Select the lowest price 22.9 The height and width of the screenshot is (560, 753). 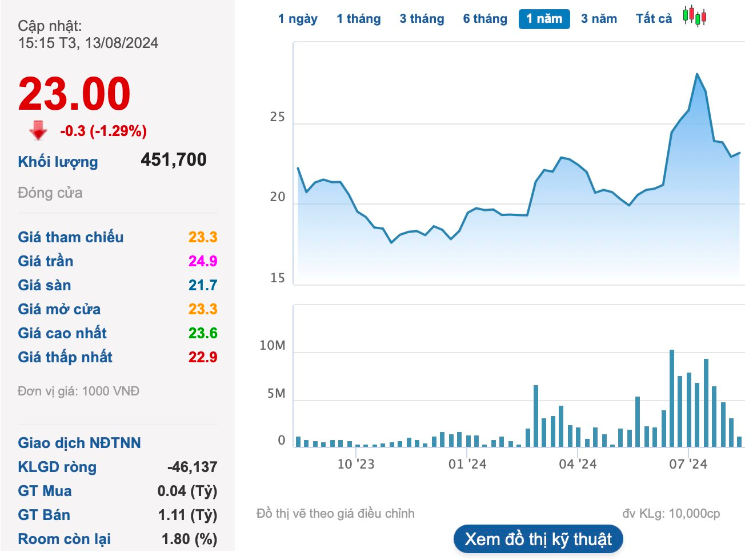coord(203,357)
